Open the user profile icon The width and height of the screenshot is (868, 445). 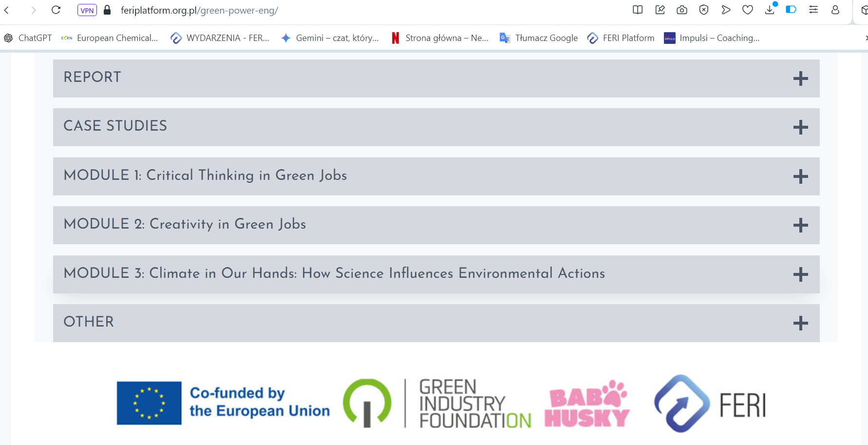(835, 10)
